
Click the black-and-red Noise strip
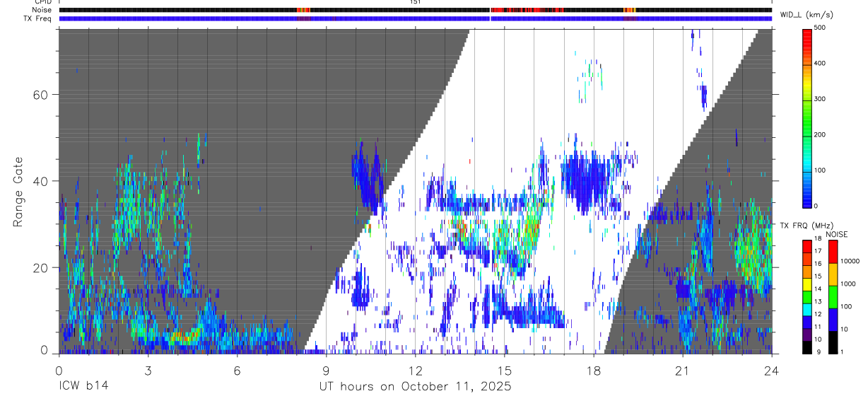click(416, 10)
